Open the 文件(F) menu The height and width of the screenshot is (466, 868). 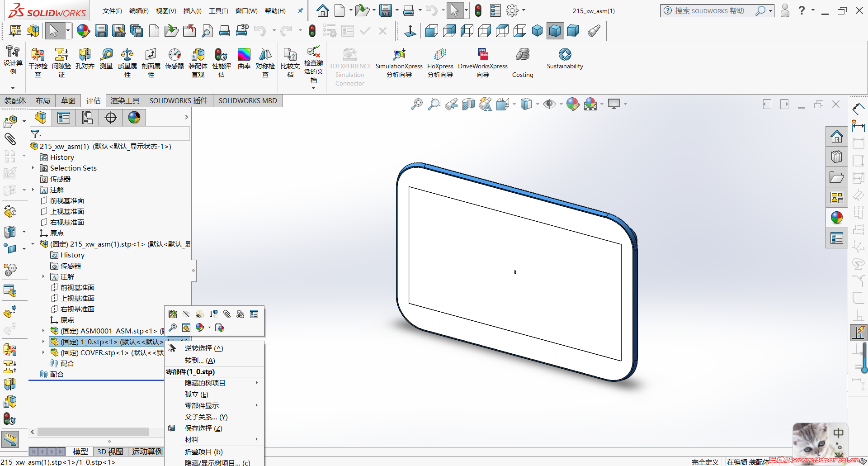pos(112,11)
